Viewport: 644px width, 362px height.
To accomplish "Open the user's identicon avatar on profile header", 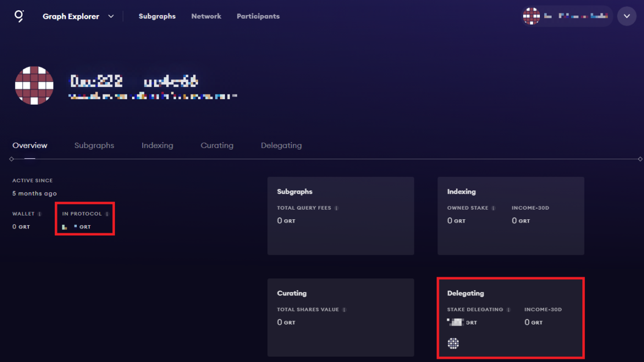I will point(34,85).
